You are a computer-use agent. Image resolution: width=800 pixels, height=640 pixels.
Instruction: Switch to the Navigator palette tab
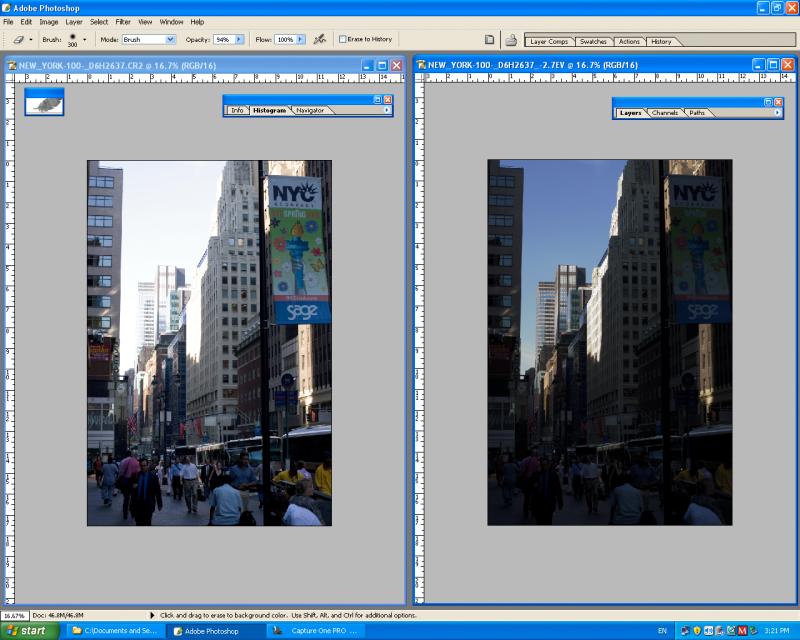[310, 110]
